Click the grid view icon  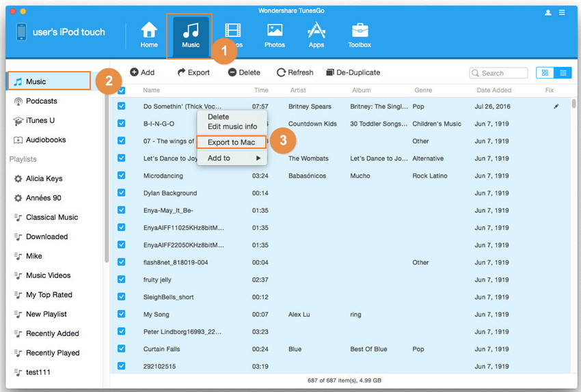(x=545, y=72)
